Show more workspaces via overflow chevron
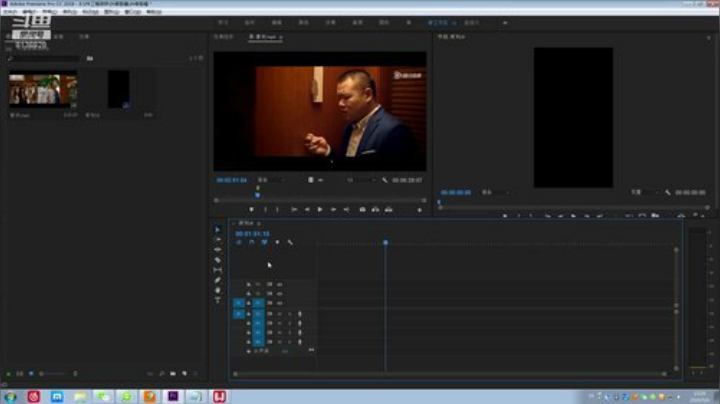The width and height of the screenshot is (720, 404). 505,22
